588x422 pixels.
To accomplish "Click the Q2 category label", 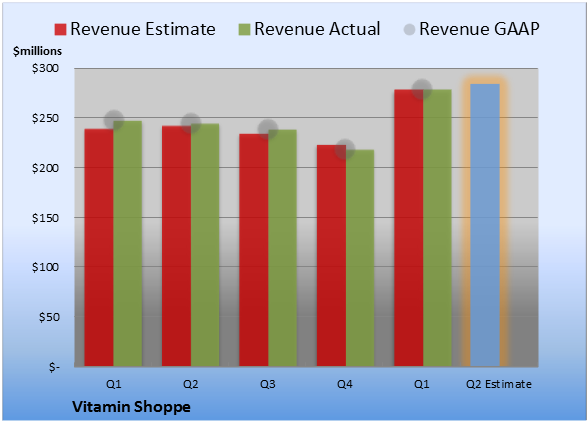I will (x=190, y=384).
